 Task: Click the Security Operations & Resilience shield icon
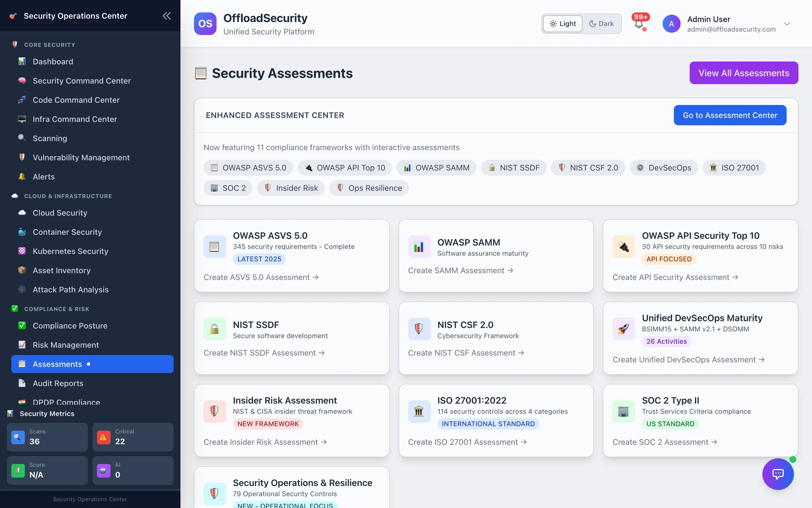pyautogui.click(x=215, y=493)
